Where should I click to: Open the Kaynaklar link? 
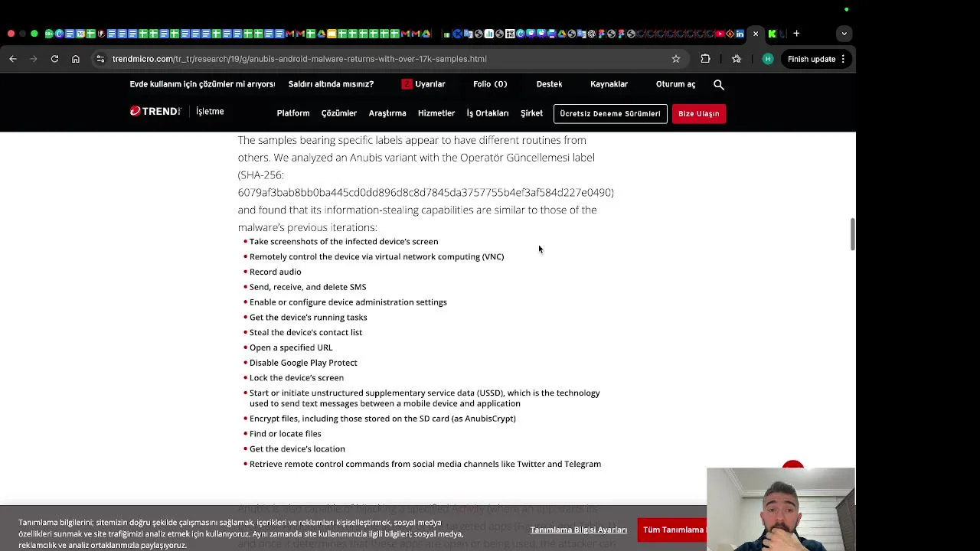609,84
